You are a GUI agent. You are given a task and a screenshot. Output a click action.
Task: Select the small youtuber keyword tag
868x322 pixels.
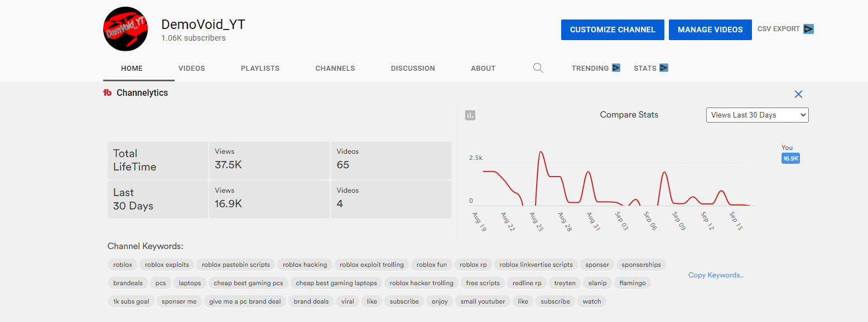coord(483,301)
